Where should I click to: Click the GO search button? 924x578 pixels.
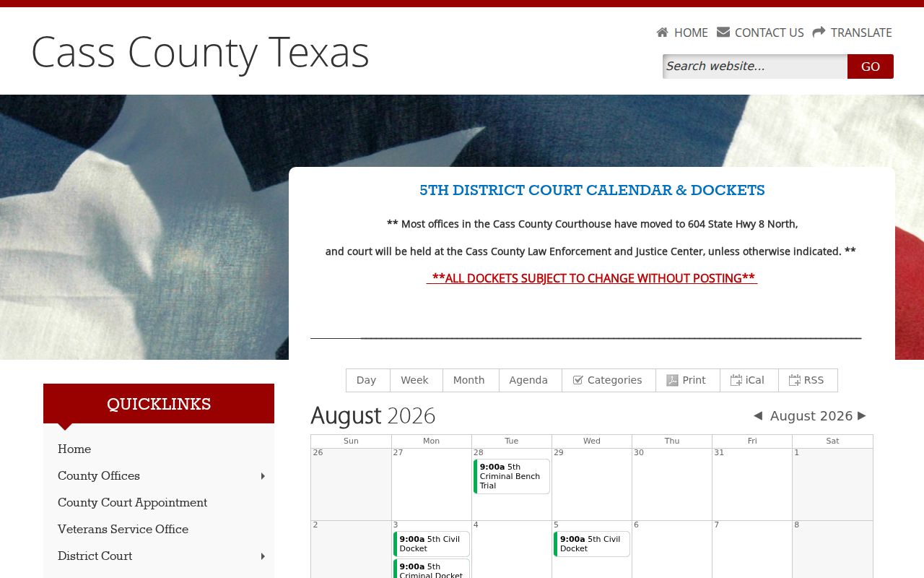tap(871, 66)
